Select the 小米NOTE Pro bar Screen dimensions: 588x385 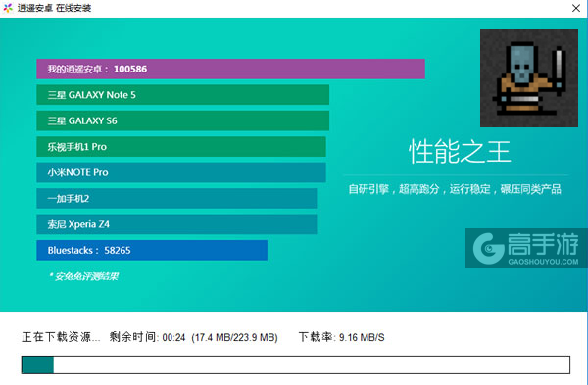[x=181, y=172]
